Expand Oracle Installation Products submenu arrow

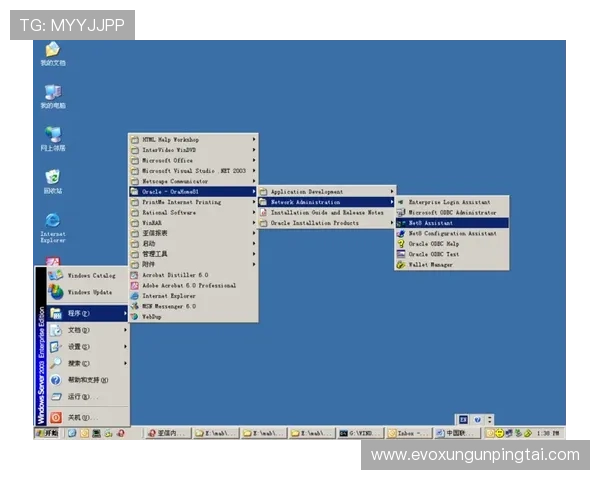coord(391,223)
